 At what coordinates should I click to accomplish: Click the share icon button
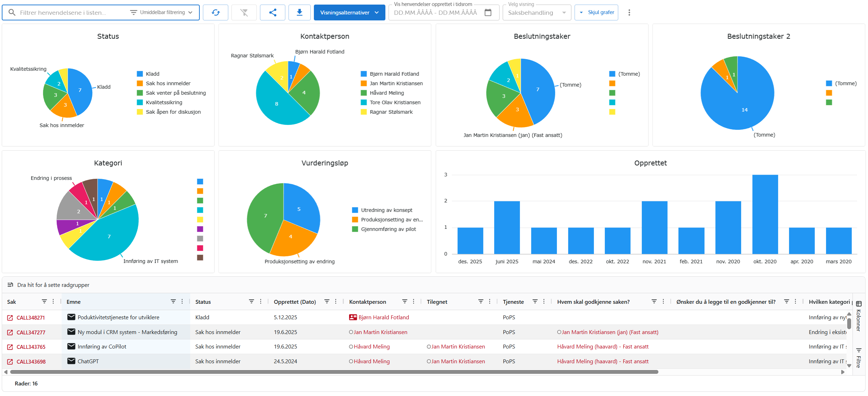pos(273,13)
